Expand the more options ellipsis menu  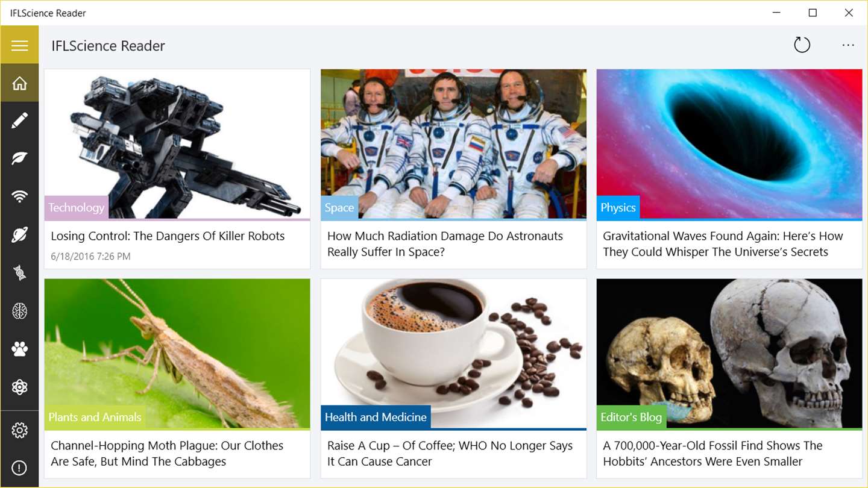(x=848, y=45)
